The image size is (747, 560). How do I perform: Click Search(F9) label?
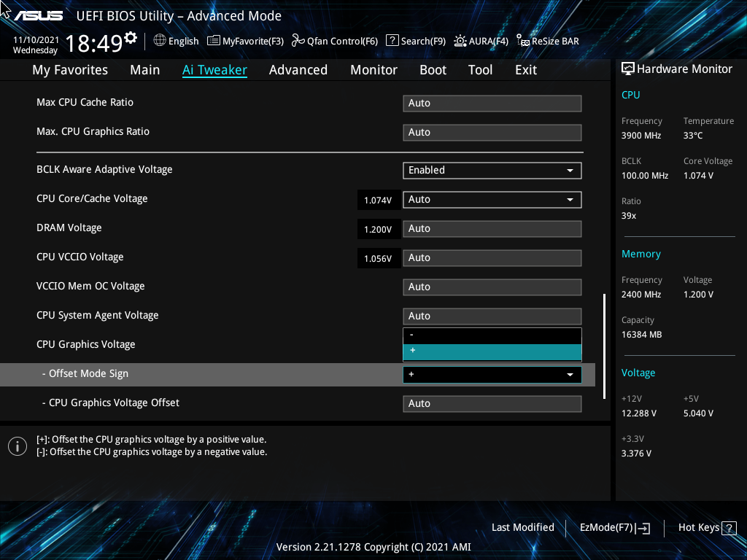(423, 42)
